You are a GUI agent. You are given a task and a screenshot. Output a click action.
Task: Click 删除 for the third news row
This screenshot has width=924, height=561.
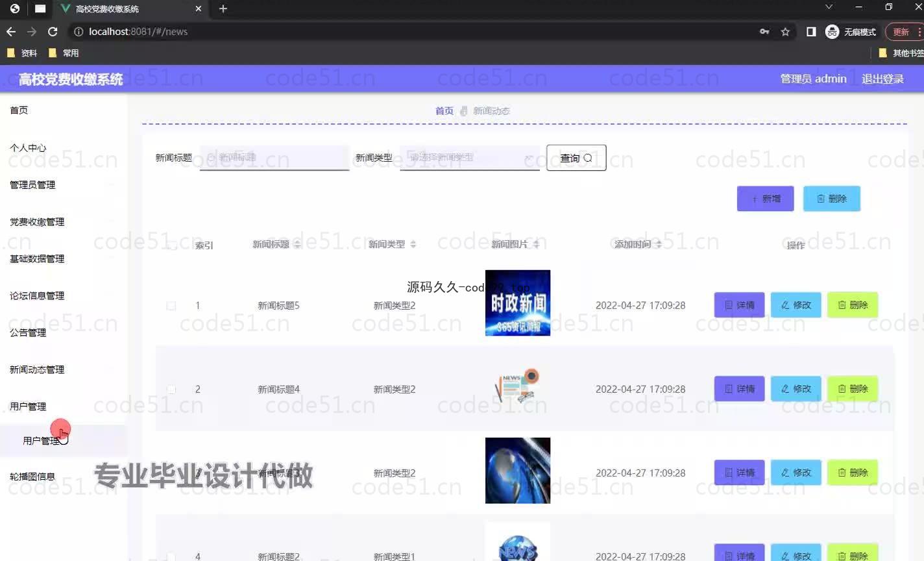(x=853, y=472)
